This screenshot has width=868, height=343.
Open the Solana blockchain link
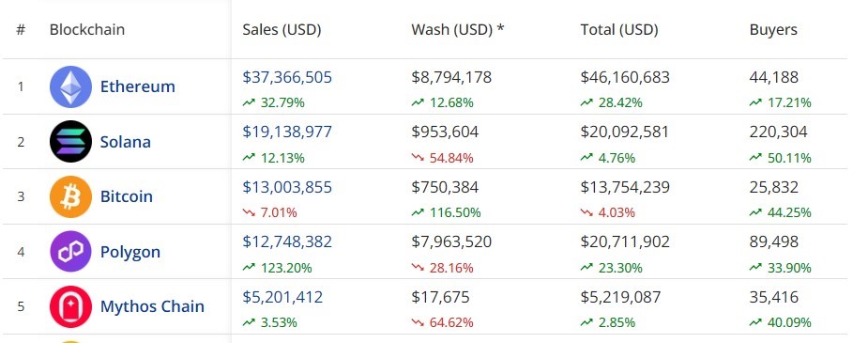pyautogui.click(x=125, y=142)
